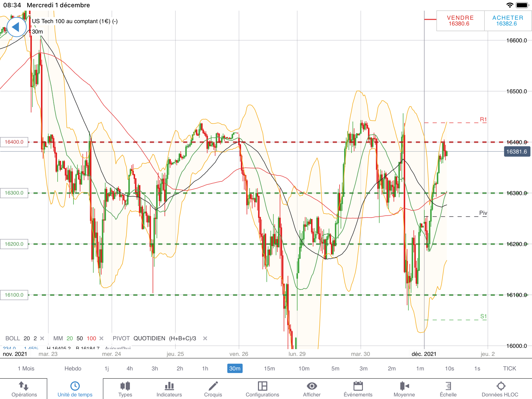Open chart Types candlestick icon
The image size is (532, 399).
(x=125, y=386)
